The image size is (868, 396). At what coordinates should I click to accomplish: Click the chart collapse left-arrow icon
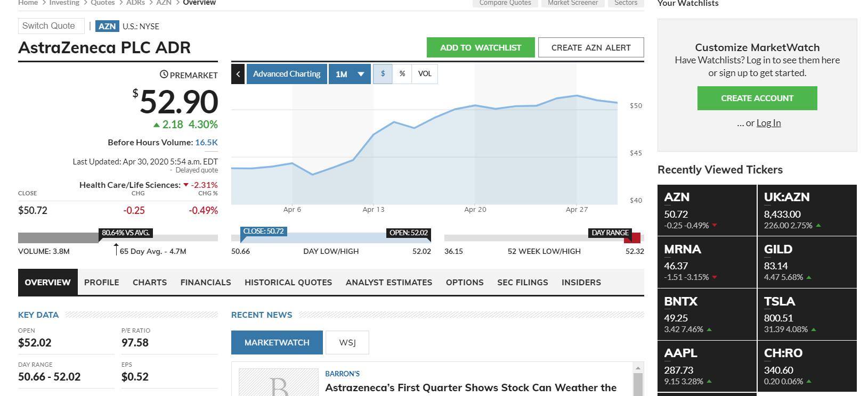point(238,74)
